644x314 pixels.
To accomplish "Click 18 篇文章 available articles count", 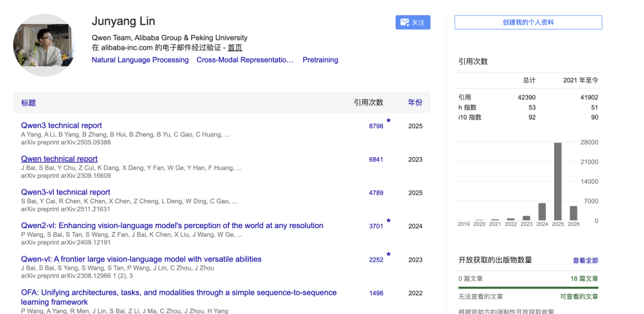I will (584, 278).
